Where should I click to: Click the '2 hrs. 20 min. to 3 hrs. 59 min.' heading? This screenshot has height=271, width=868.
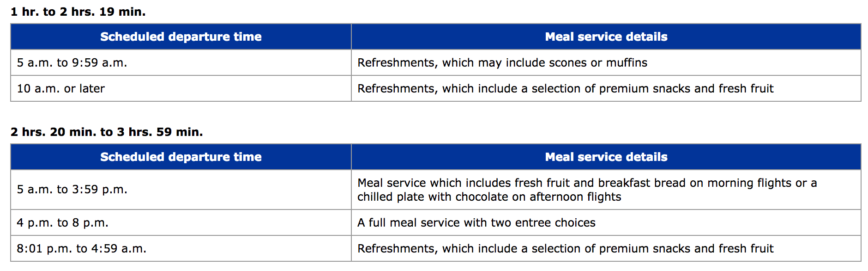pyautogui.click(x=107, y=132)
